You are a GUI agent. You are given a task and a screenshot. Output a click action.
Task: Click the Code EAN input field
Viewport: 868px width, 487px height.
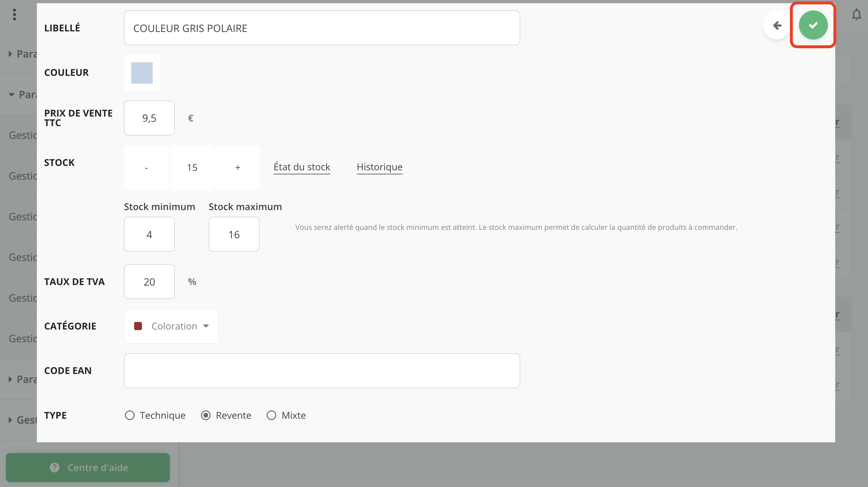[322, 371]
